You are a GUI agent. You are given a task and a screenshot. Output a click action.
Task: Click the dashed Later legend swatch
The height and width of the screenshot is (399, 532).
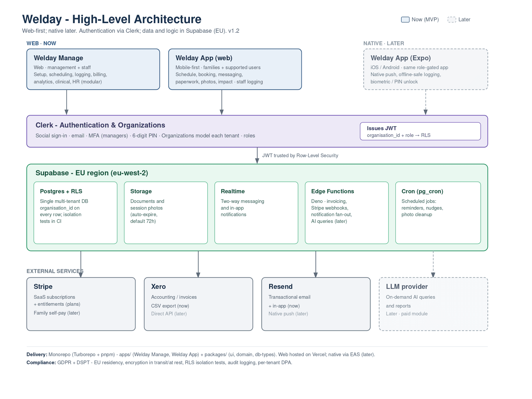[x=452, y=20]
